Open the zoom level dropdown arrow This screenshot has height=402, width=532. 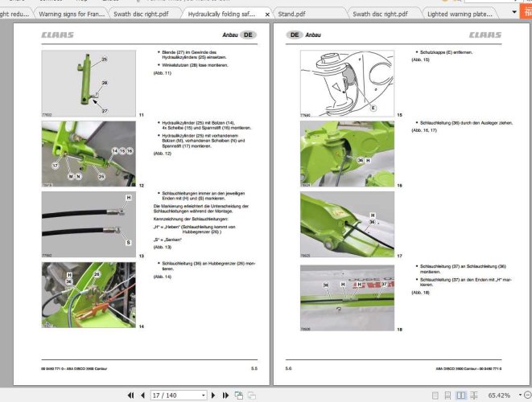pyautogui.click(x=520, y=395)
